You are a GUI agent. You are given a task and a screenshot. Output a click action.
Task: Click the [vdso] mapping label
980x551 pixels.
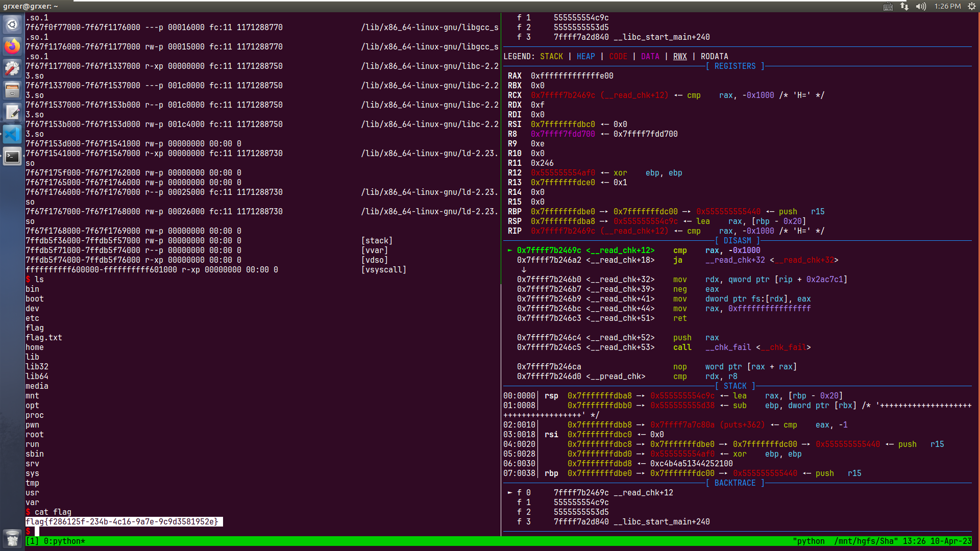click(x=375, y=260)
